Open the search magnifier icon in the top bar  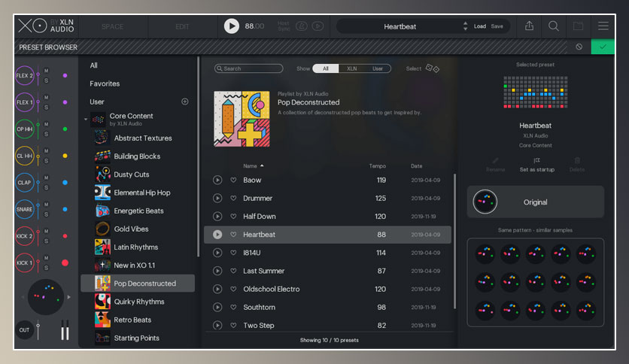coord(554,26)
